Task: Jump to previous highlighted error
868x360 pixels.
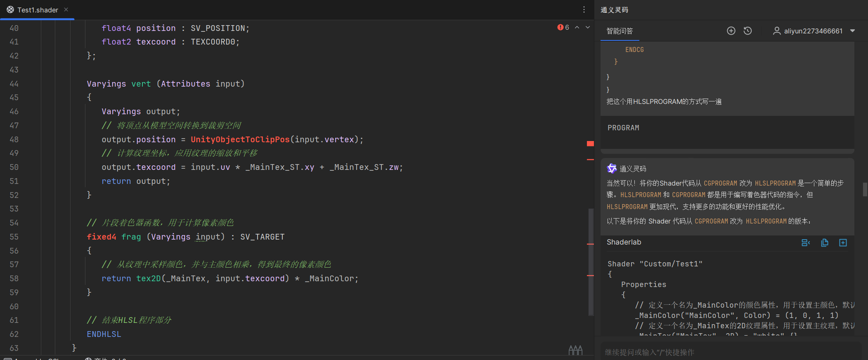Action: 577,27
